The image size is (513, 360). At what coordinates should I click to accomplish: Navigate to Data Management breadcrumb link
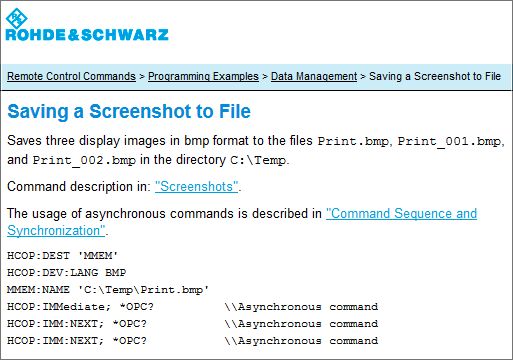pos(314,76)
